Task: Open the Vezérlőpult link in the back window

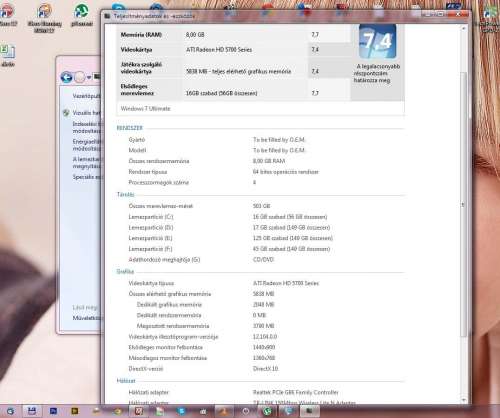Action: pyautogui.click(x=86, y=96)
